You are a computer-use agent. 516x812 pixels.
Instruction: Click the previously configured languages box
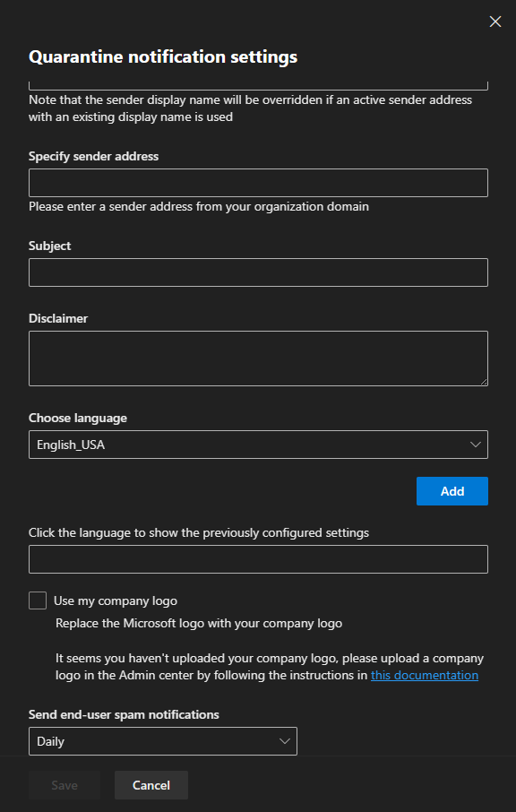[x=258, y=559]
